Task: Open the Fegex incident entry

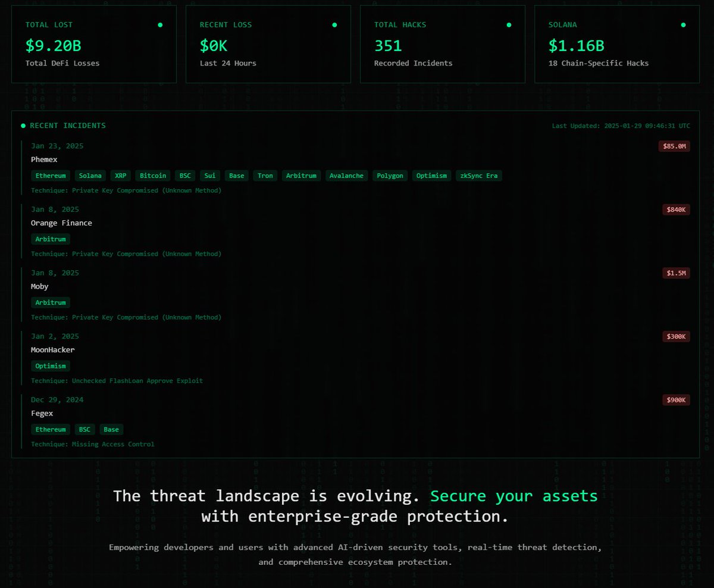Action: 356,422
